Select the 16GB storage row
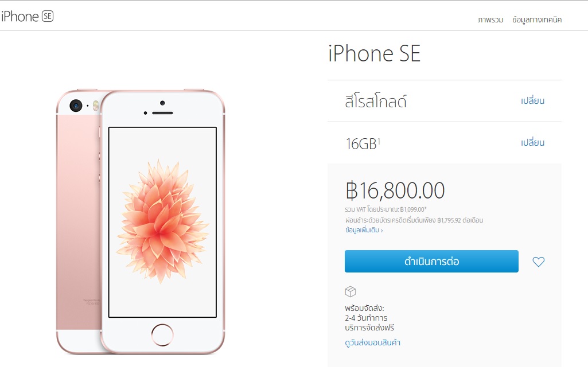The height and width of the screenshot is (370, 588). [x=445, y=143]
